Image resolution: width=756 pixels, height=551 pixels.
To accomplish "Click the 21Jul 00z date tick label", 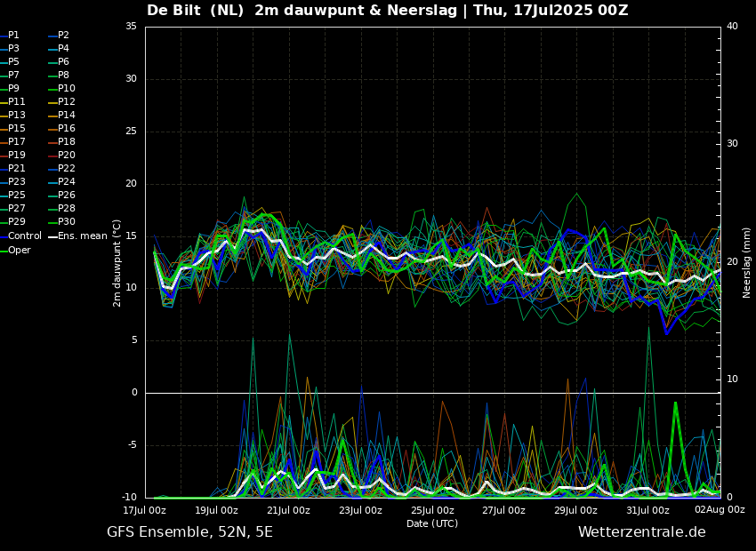I will coord(288,510).
